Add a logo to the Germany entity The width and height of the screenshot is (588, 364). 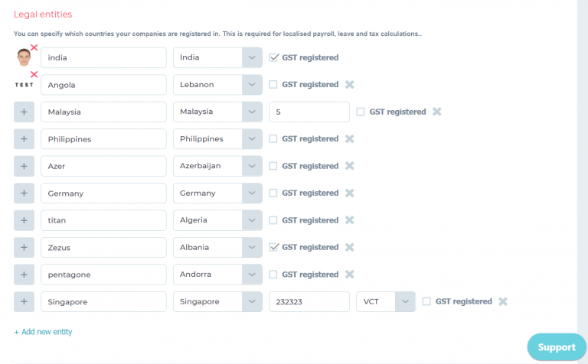click(x=24, y=193)
